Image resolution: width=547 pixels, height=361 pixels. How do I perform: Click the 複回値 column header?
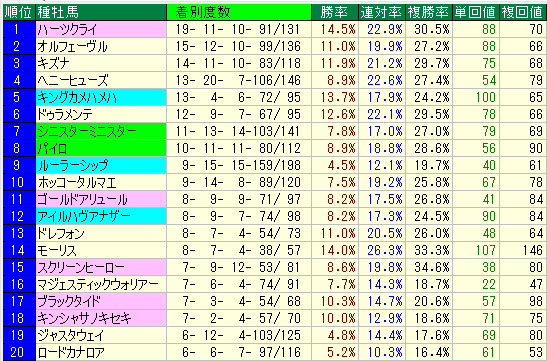pyautogui.click(x=523, y=12)
